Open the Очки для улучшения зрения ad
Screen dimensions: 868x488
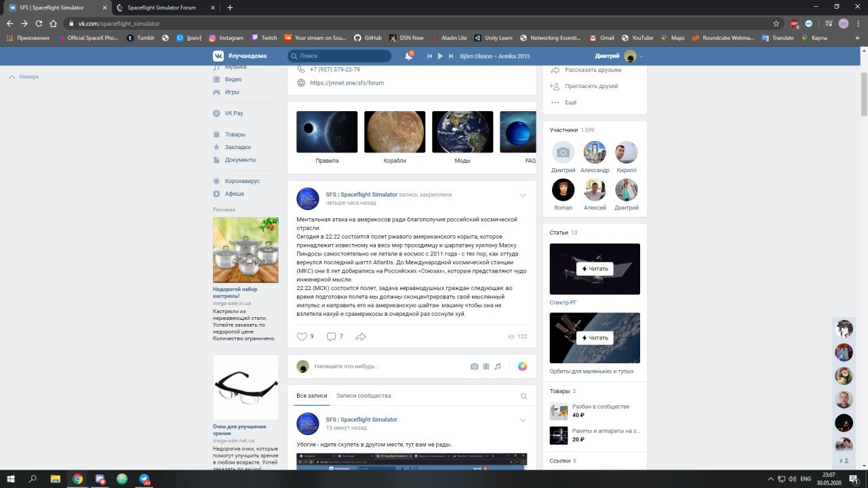click(x=245, y=388)
